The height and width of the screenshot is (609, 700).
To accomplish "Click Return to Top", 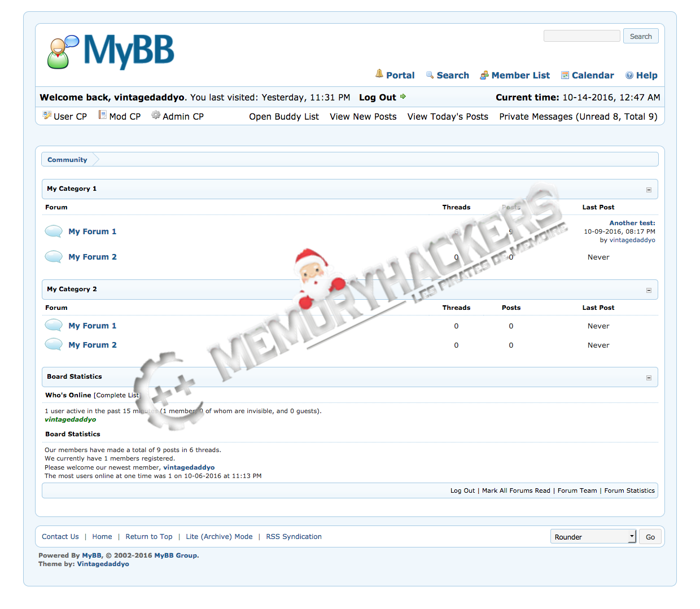I will click(149, 537).
